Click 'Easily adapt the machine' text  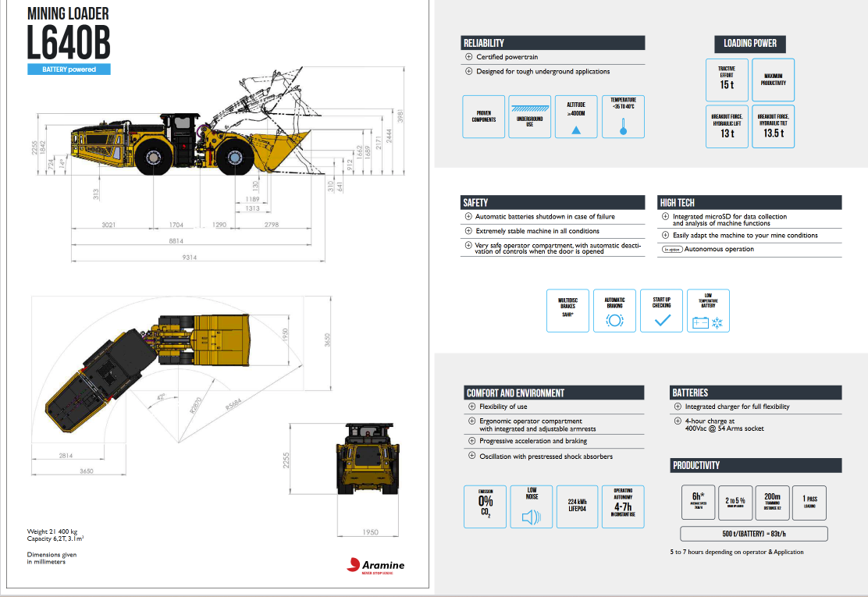pyautogui.click(x=745, y=236)
